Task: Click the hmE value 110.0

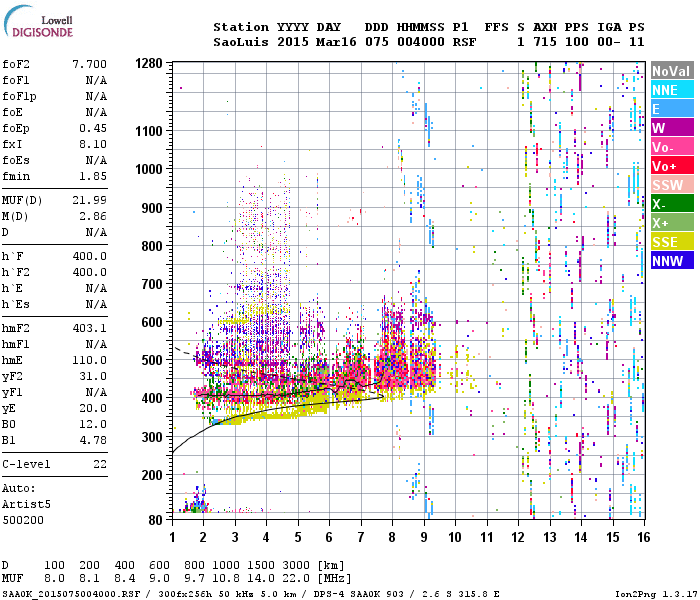Action: coord(89,360)
